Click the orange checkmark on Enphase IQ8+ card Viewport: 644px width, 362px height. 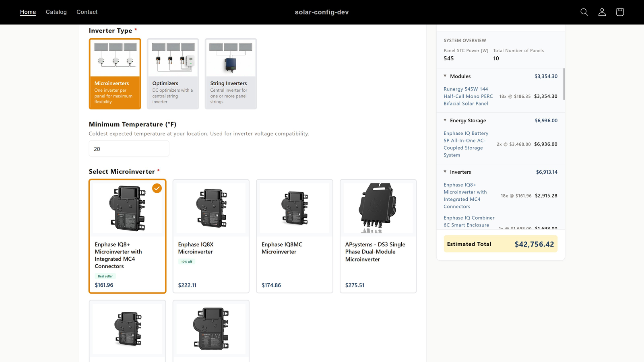pyautogui.click(x=157, y=188)
